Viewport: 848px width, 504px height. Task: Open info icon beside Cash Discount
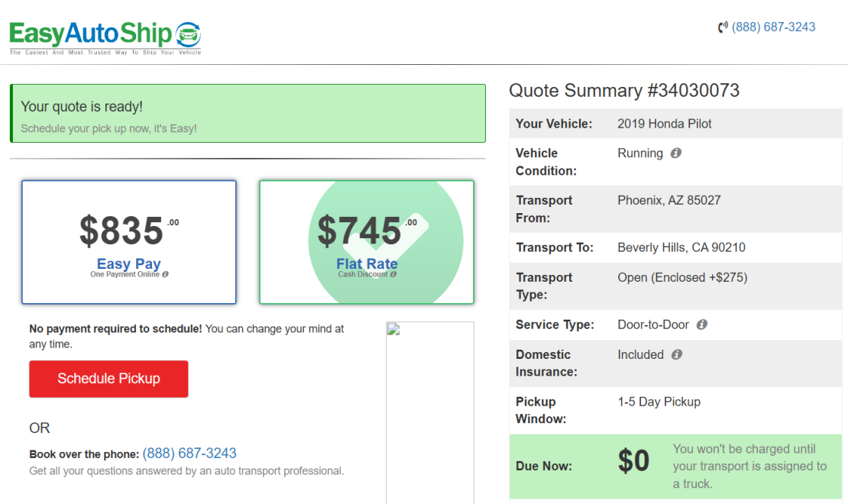[x=393, y=274]
